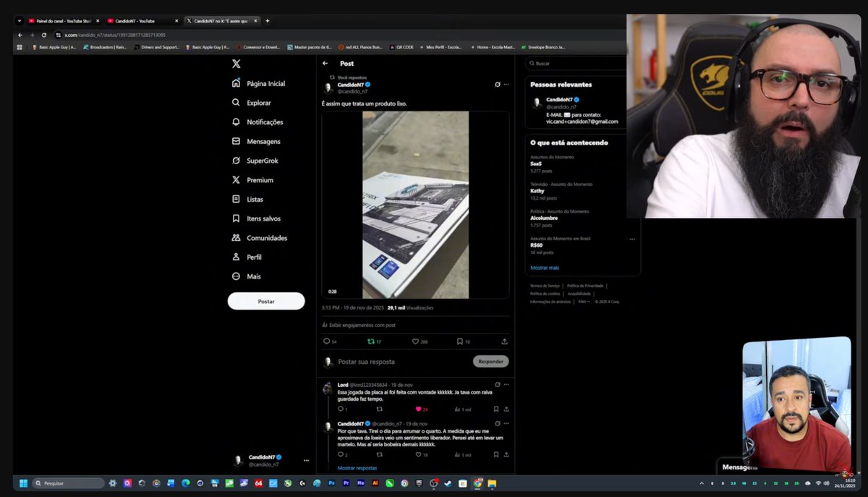
Task: Expand the system tray hidden icons
Action: click(x=701, y=483)
